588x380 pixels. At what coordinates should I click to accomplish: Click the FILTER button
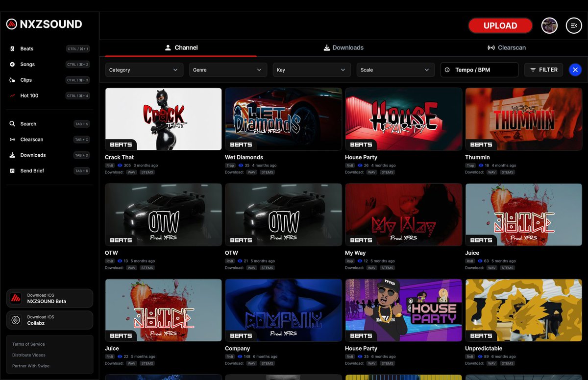543,70
